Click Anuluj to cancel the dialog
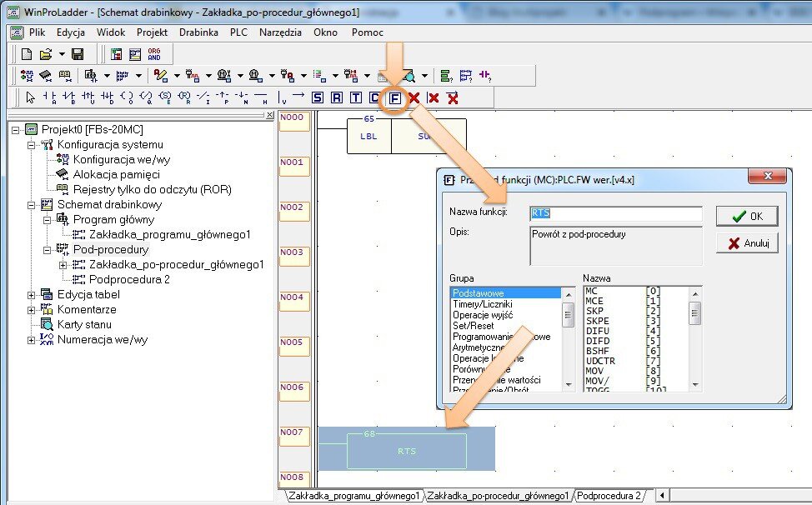 tap(747, 242)
